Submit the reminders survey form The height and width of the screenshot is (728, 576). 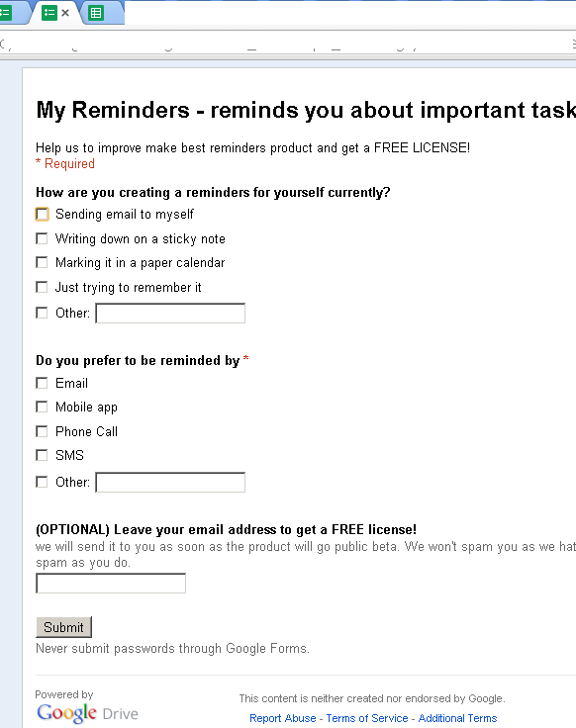[63, 627]
